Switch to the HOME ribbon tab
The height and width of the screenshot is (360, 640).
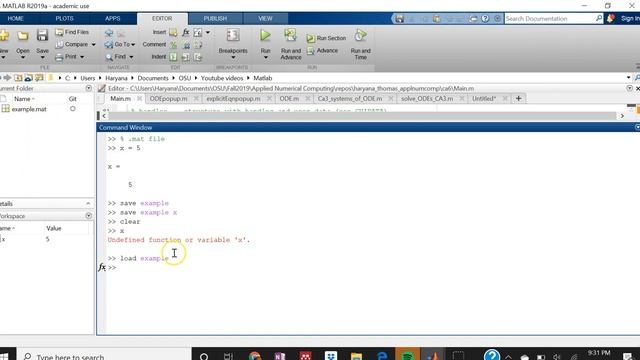[x=16, y=18]
